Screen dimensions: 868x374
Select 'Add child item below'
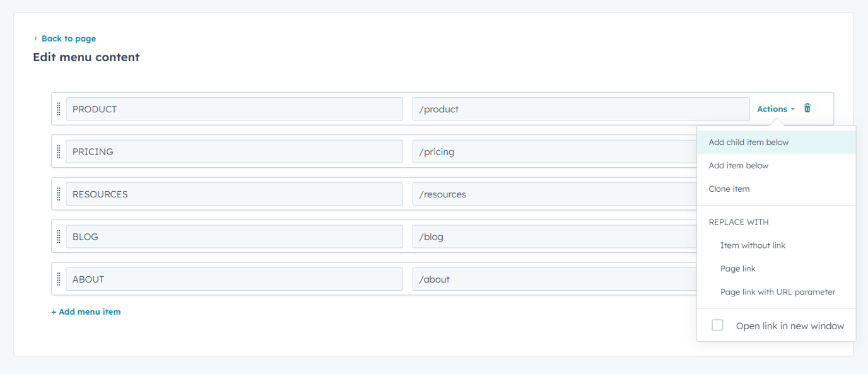coord(748,142)
